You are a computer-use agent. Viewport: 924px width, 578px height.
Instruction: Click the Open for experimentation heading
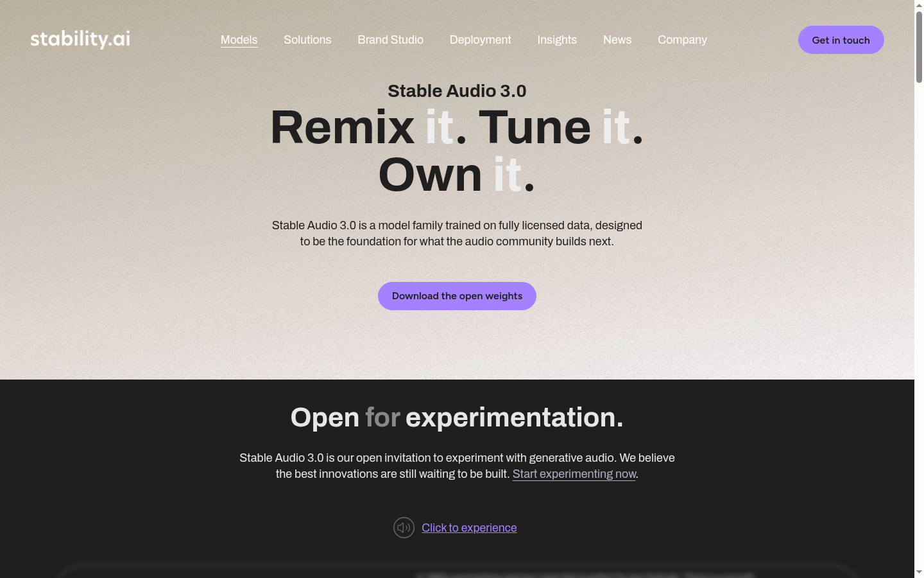point(457,417)
